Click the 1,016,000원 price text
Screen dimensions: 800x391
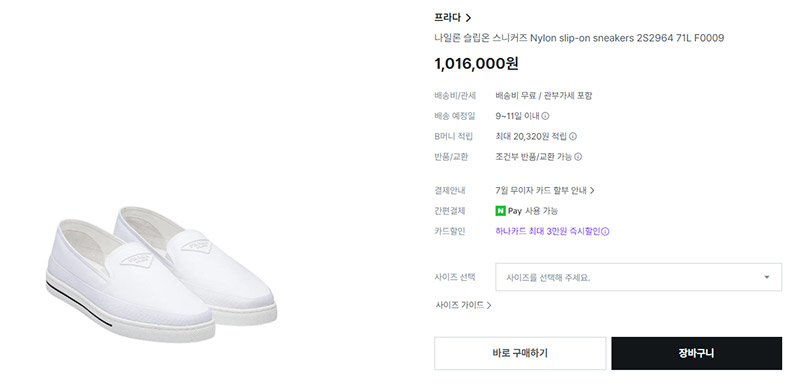point(477,64)
